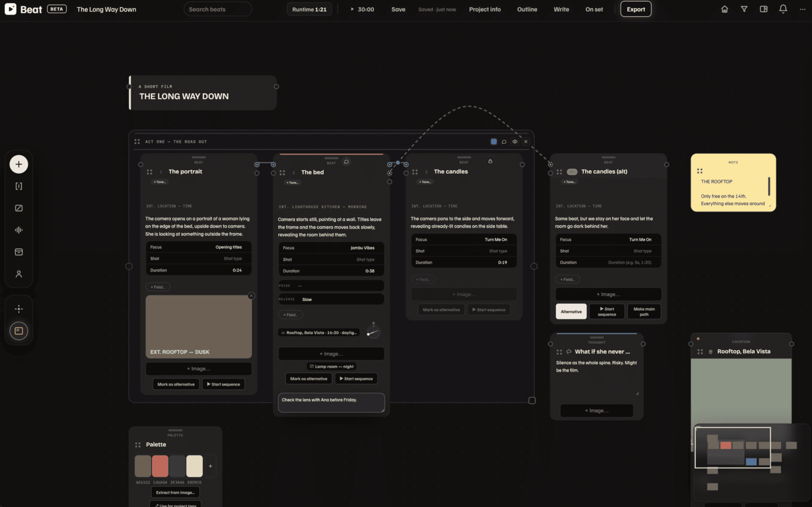Expand + Field on The candles (alt) beat
The image size is (812, 507).
pos(567,279)
